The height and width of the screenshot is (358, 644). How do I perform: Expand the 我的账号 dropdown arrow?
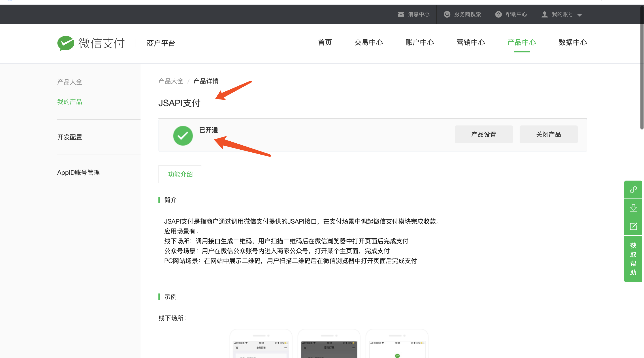580,15
